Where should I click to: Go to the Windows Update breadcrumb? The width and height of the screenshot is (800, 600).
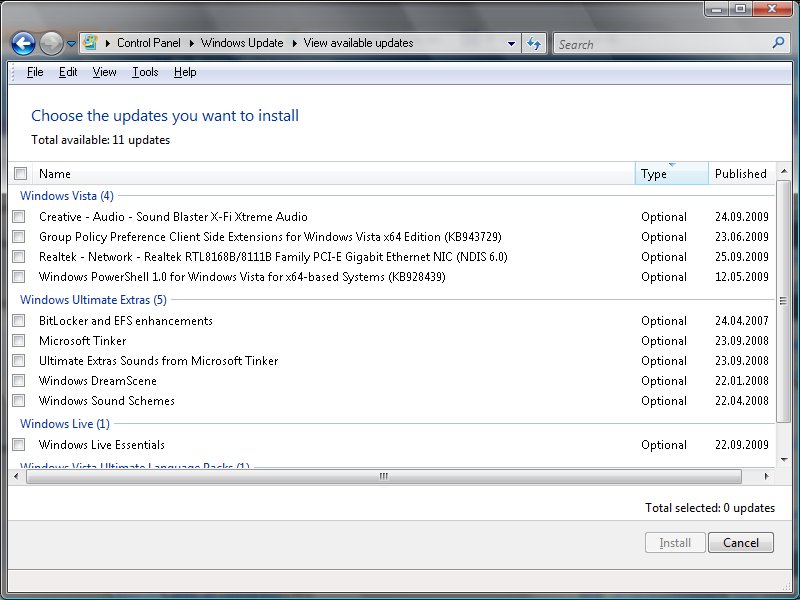(242, 43)
